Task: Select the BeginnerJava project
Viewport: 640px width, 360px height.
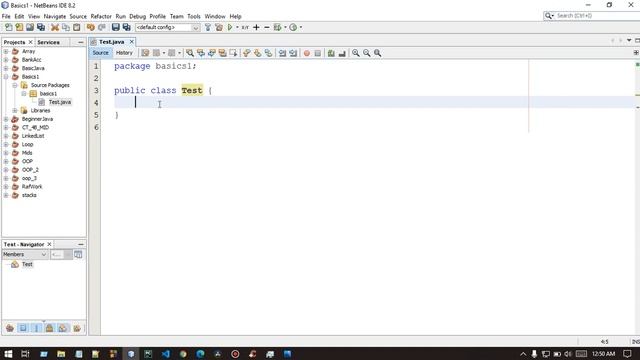Action: click(37, 119)
